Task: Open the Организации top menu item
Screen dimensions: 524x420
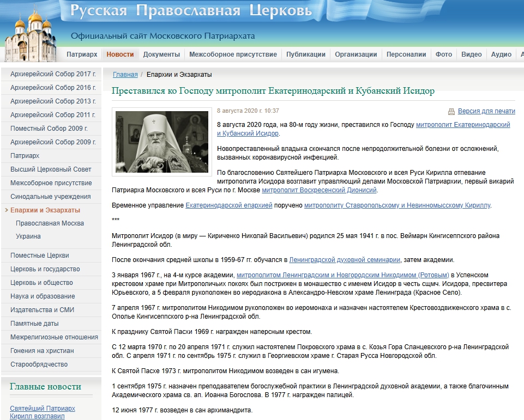Action: coord(356,54)
